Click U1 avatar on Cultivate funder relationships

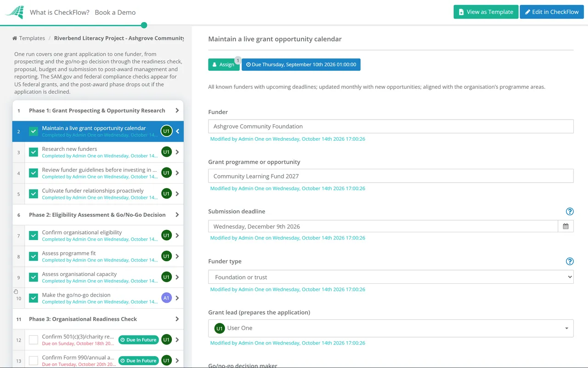click(166, 194)
